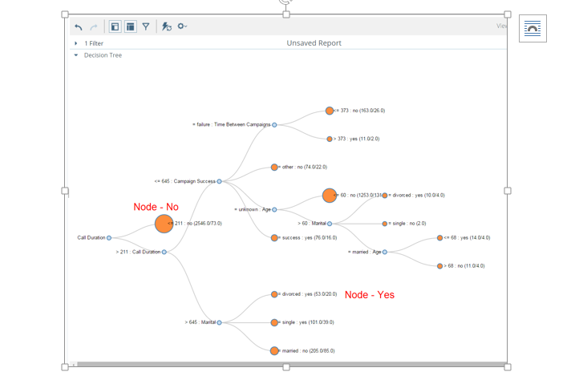Click the '= unknown : Age' node
The width and height of the screenshot is (571, 392).
274,210
